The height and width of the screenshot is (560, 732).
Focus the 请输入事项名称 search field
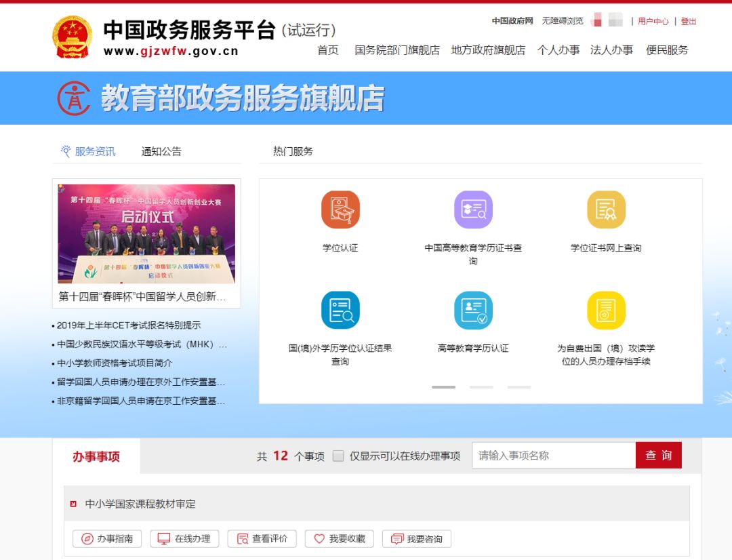click(554, 456)
